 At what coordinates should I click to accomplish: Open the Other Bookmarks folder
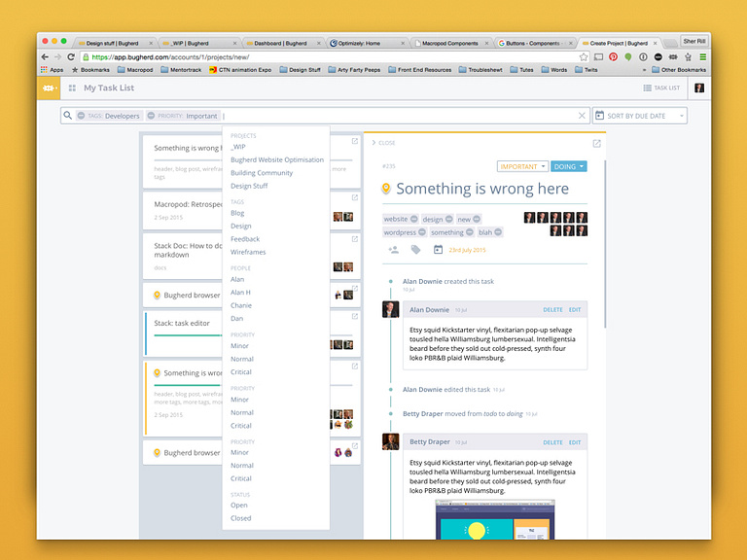[679, 70]
